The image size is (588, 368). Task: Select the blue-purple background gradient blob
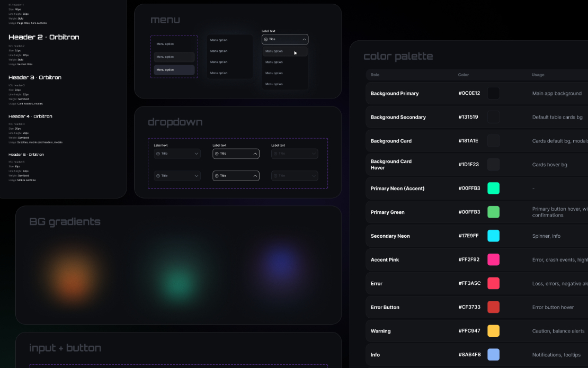pyautogui.click(x=280, y=264)
